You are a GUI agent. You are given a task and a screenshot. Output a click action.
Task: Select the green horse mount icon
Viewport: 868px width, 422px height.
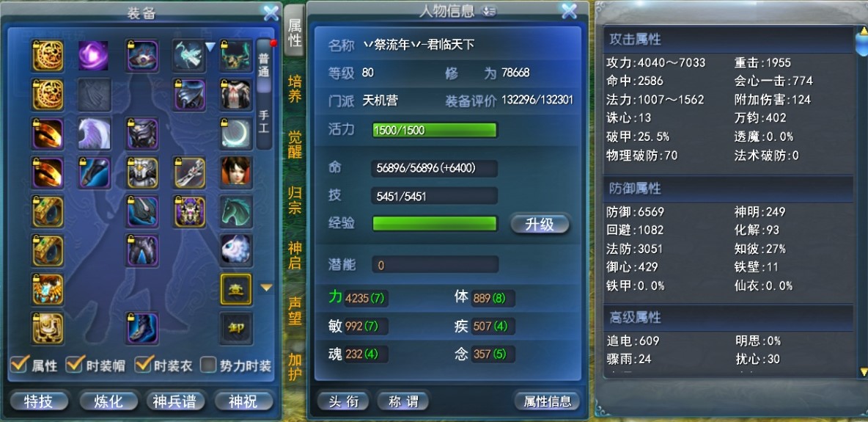click(x=236, y=211)
